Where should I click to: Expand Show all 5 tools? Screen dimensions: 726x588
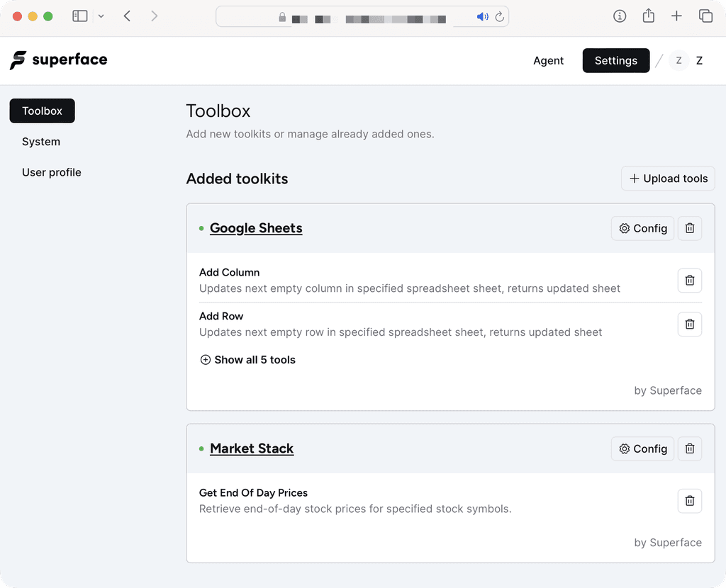(247, 360)
